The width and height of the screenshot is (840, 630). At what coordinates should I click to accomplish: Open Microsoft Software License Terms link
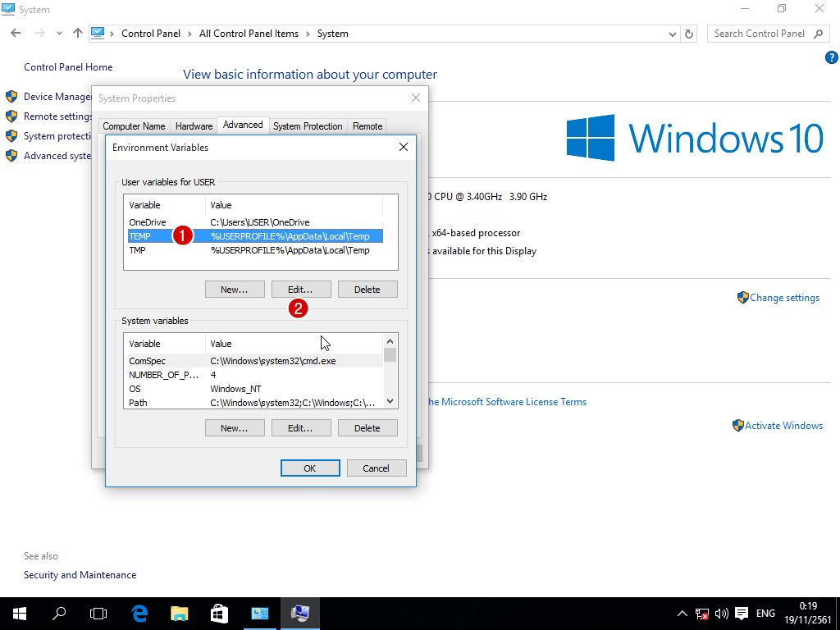(x=508, y=402)
